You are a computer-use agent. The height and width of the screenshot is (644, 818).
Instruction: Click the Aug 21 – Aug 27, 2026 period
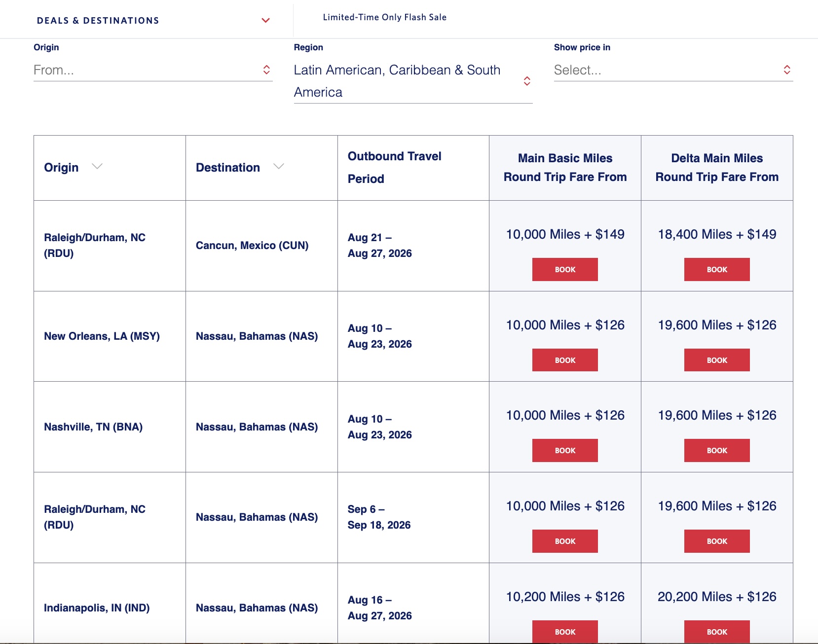(380, 246)
